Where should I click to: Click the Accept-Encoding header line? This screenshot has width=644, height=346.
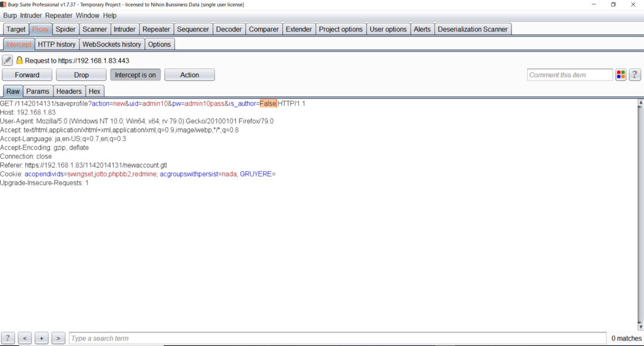45,148
